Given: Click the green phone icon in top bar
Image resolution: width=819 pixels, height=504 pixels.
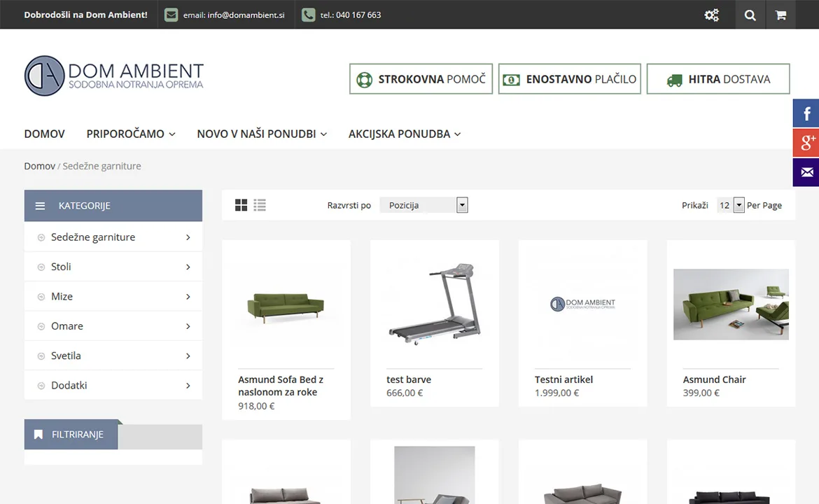Looking at the screenshot, I should click(x=308, y=15).
